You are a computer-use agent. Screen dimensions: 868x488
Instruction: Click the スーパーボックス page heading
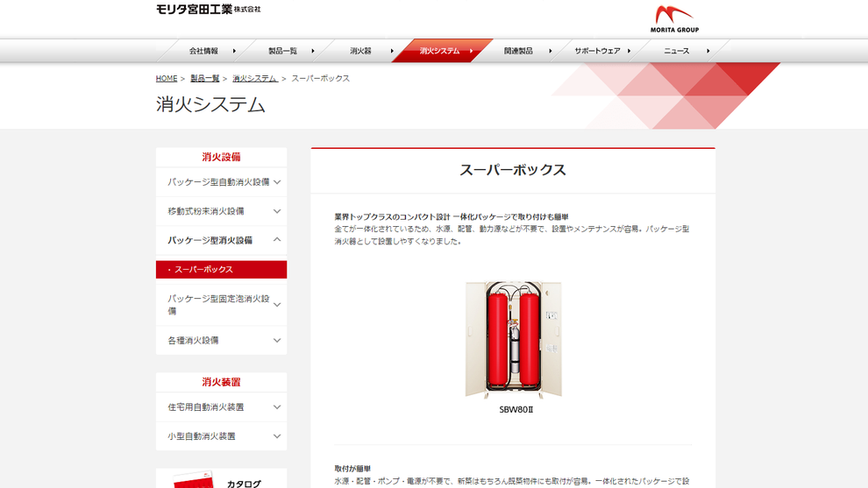(x=513, y=170)
